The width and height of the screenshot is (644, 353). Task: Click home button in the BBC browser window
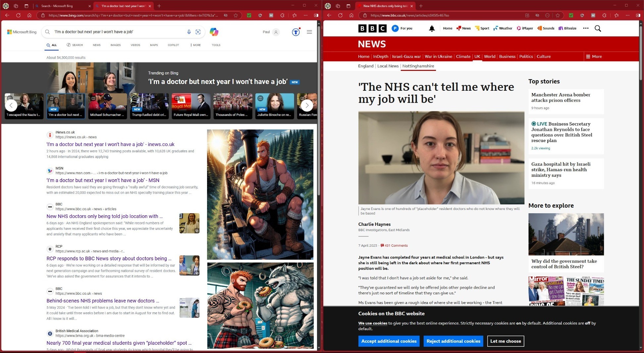(351, 15)
